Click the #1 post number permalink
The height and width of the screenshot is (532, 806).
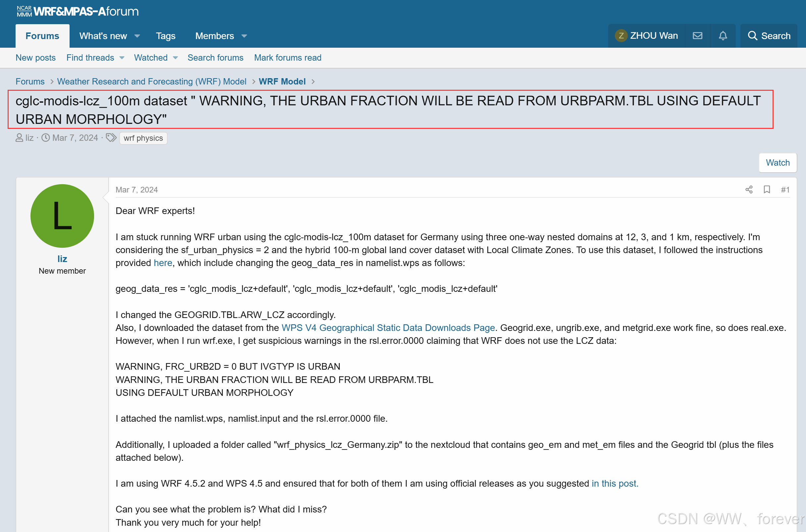click(x=785, y=190)
